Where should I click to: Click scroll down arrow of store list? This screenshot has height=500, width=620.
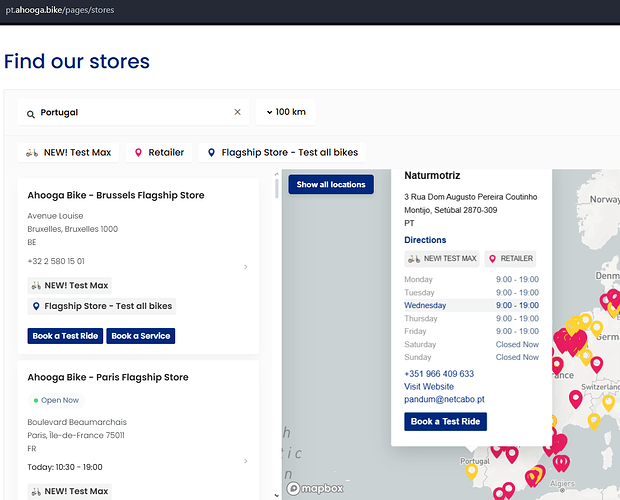[x=276, y=495]
